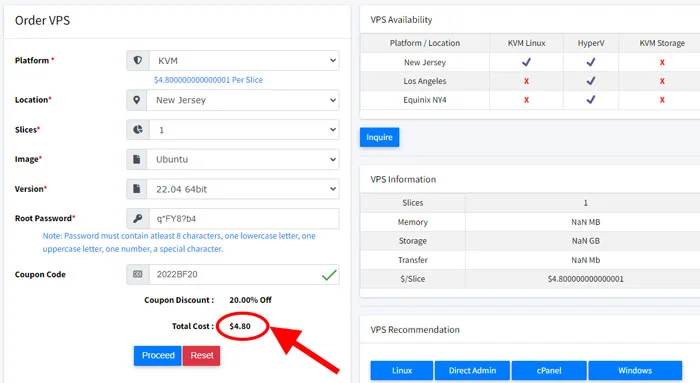Click the pie chart icon beside Slices

pyautogui.click(x=138, y=129)
